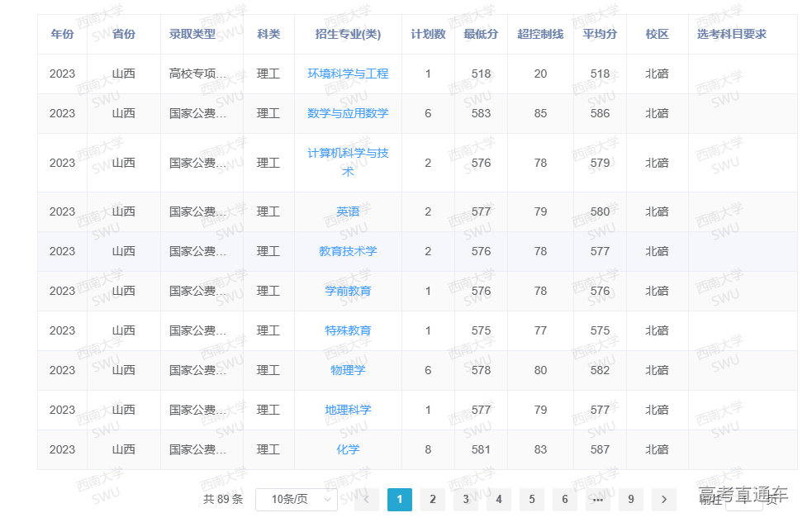Select current page 1 button
This screenshot has width=812, height=527.
click(400, 499)
